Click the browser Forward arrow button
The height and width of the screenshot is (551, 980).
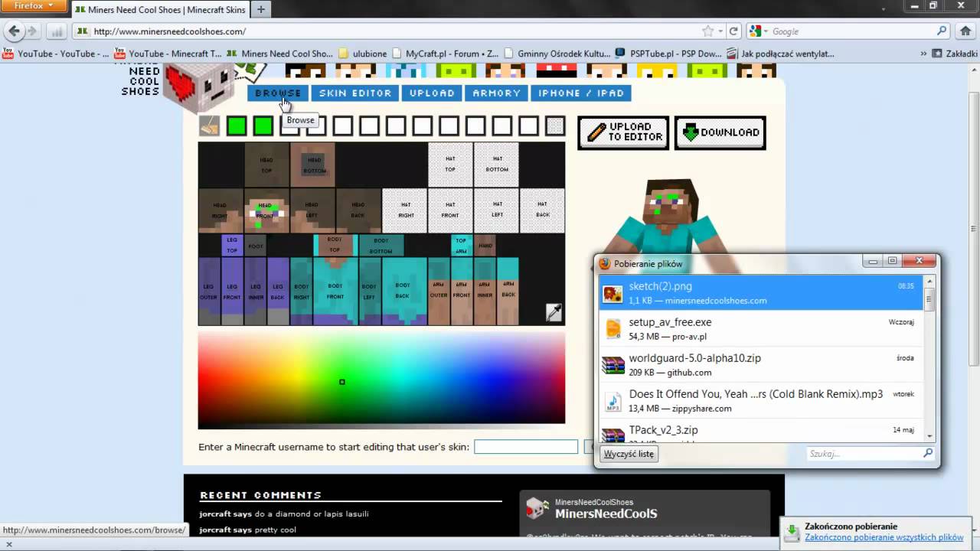click(33, 31)
